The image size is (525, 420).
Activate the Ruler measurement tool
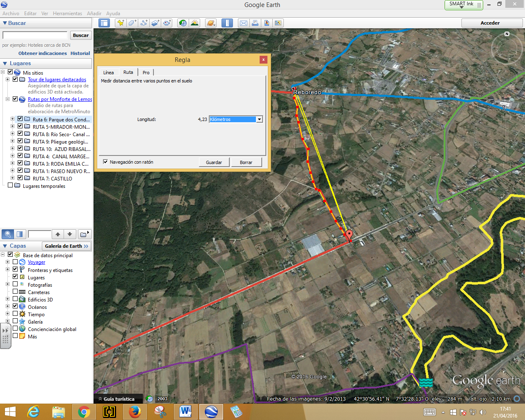[x=227, y=23]
